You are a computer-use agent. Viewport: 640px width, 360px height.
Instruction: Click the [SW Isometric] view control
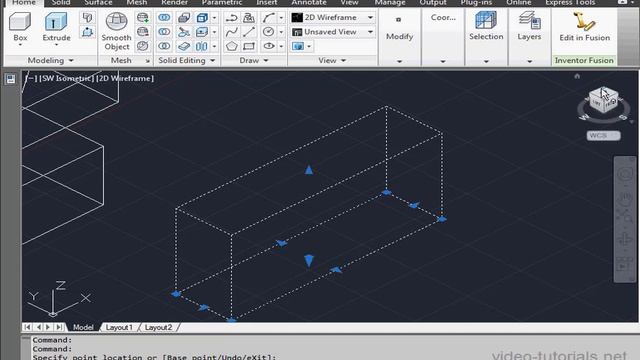point(67,78)
